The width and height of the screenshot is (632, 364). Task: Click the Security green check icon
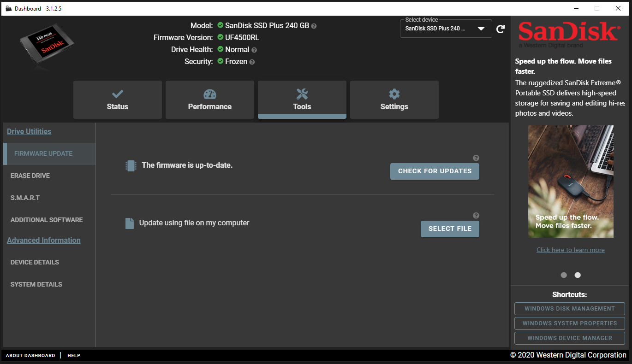221,61
